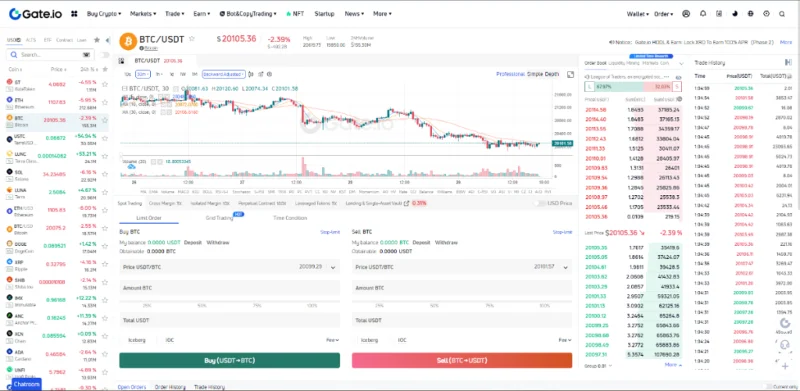Click the Withdraw link in the Sell form
800x391 pixels.
pyautogui.click(x=446, y=242)
